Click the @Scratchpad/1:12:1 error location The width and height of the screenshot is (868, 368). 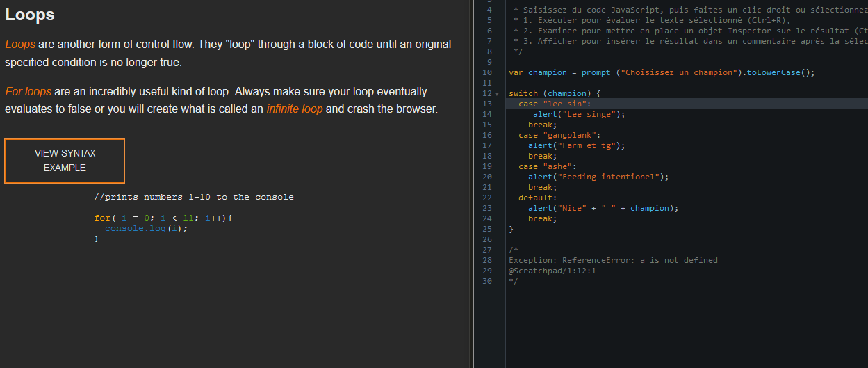pyautogui.click(x=552, y=271)
